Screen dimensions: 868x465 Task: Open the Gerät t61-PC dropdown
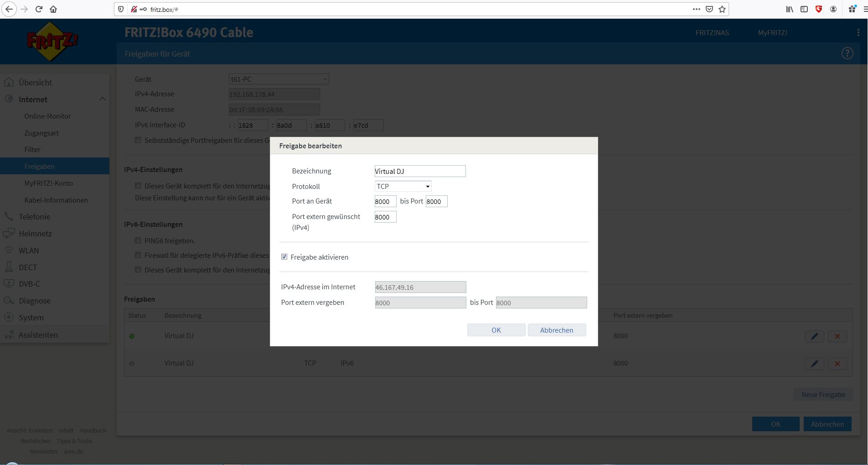[279, 79]
